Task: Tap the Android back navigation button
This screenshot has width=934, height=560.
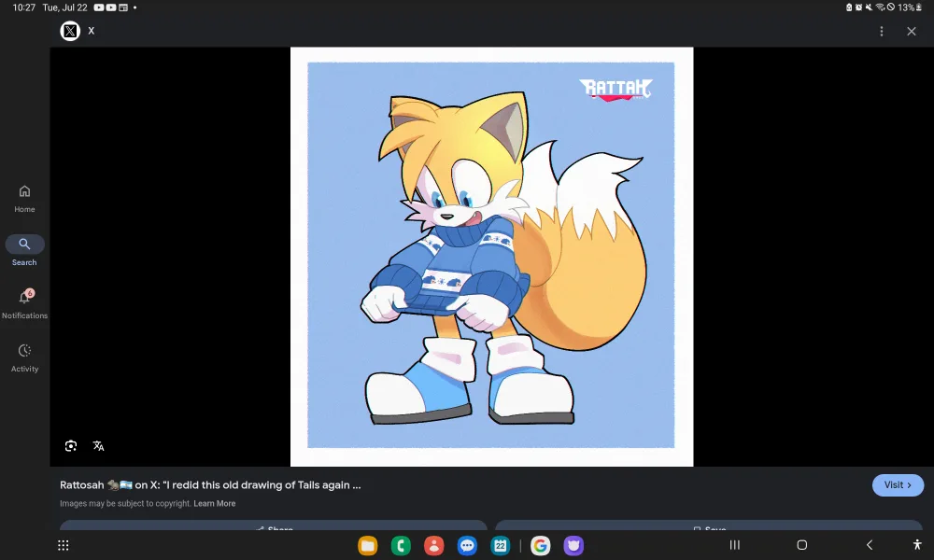Action: point(869,545)
